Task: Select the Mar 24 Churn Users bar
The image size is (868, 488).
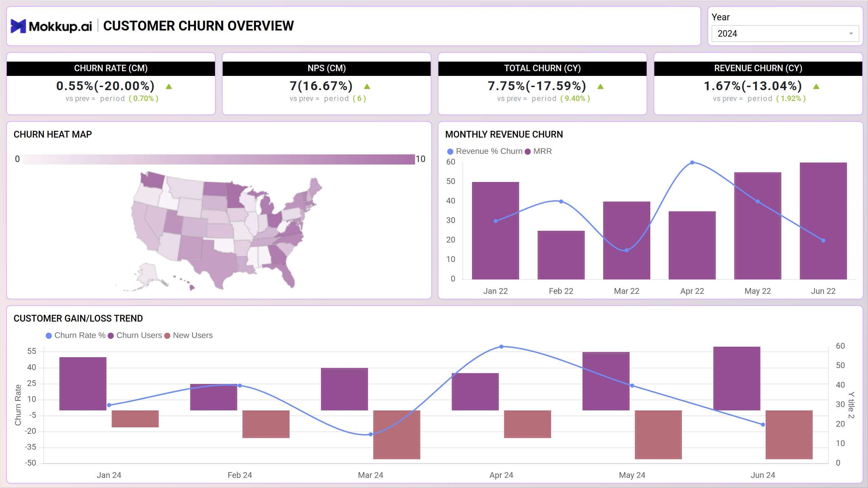Action: click(x=344, y=389)
